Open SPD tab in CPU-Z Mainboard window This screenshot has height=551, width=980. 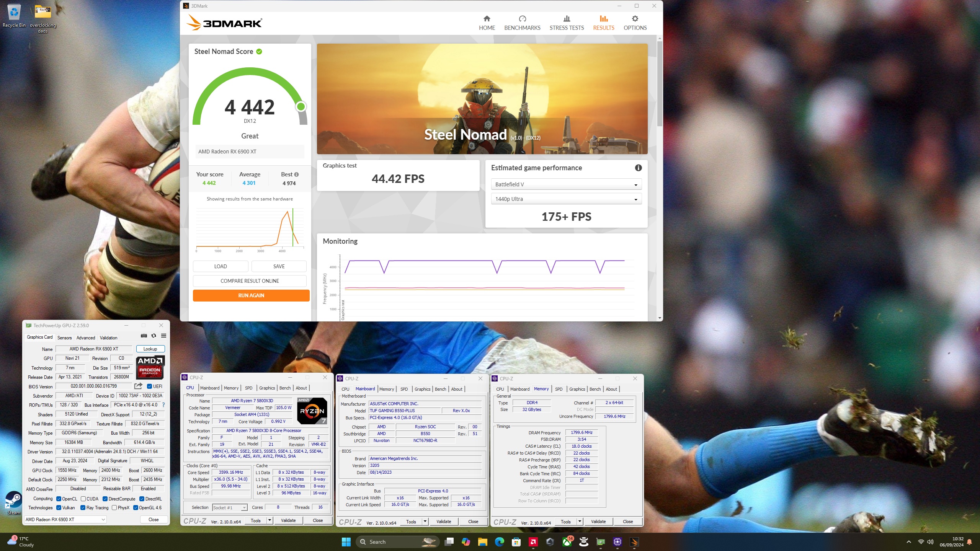click(x=404, y=389)
